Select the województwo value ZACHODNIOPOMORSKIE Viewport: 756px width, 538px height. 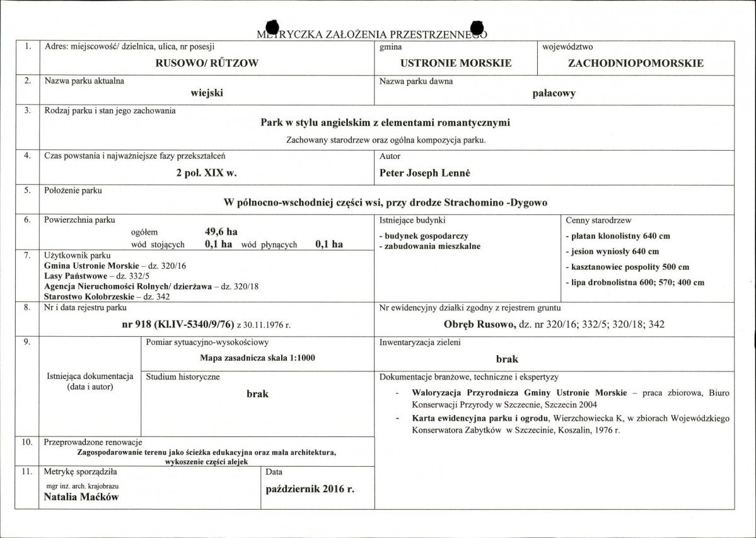point(636,63)
